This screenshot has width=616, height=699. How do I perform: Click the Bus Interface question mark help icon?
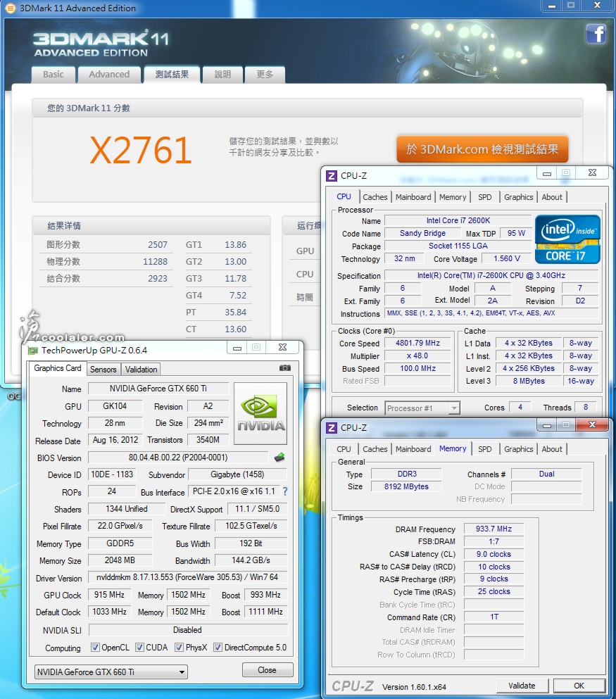(x=285, y=491)
